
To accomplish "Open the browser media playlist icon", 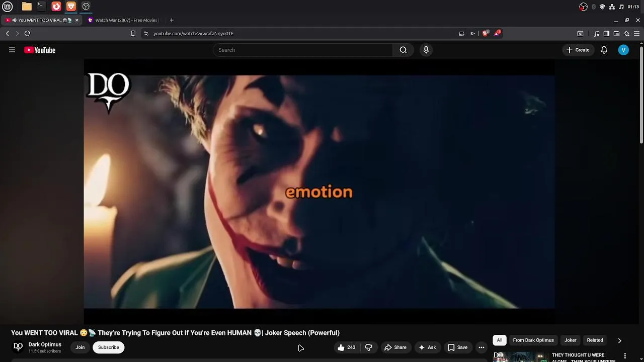I will (597, 33).
